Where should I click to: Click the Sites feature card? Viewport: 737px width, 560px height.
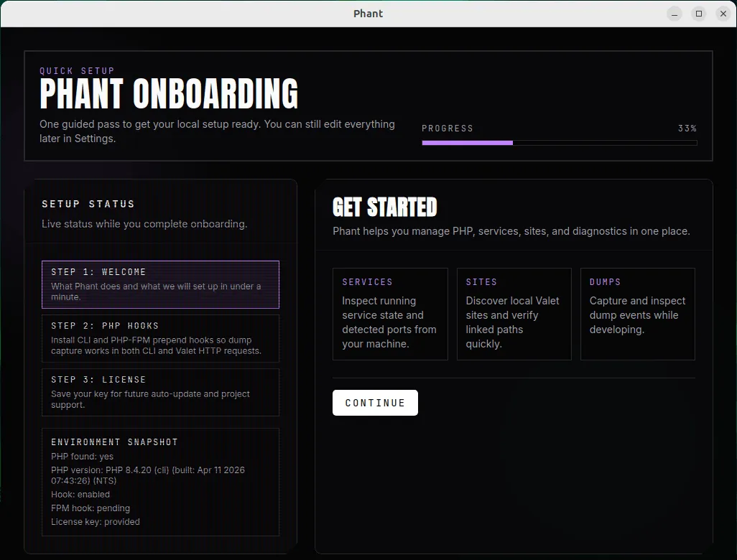[x=514, y=314]
